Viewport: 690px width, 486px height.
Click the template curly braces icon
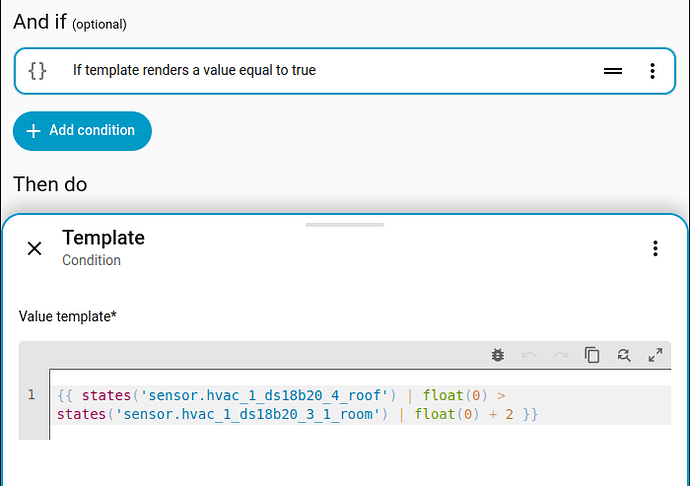(37, 70)
